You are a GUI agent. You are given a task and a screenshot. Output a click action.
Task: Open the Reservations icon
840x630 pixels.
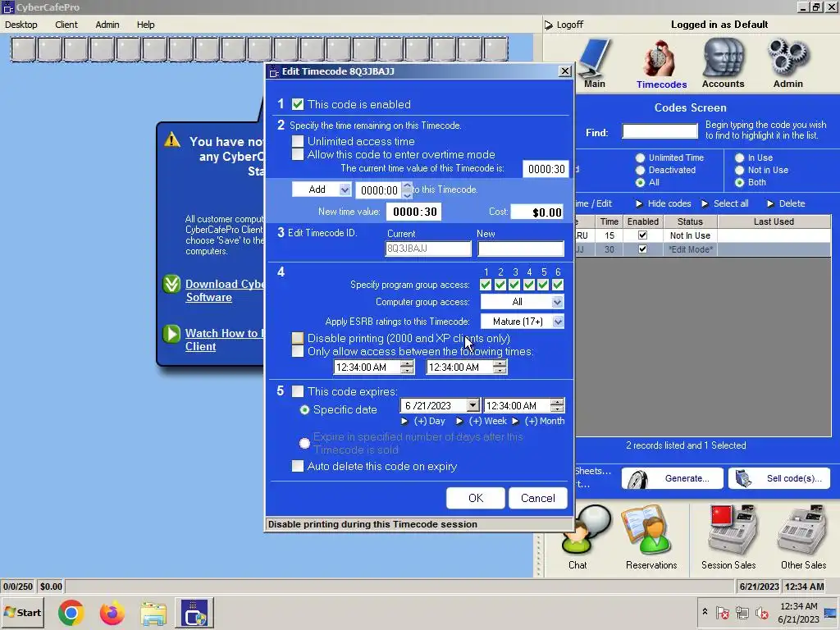(x=650, y=529)
